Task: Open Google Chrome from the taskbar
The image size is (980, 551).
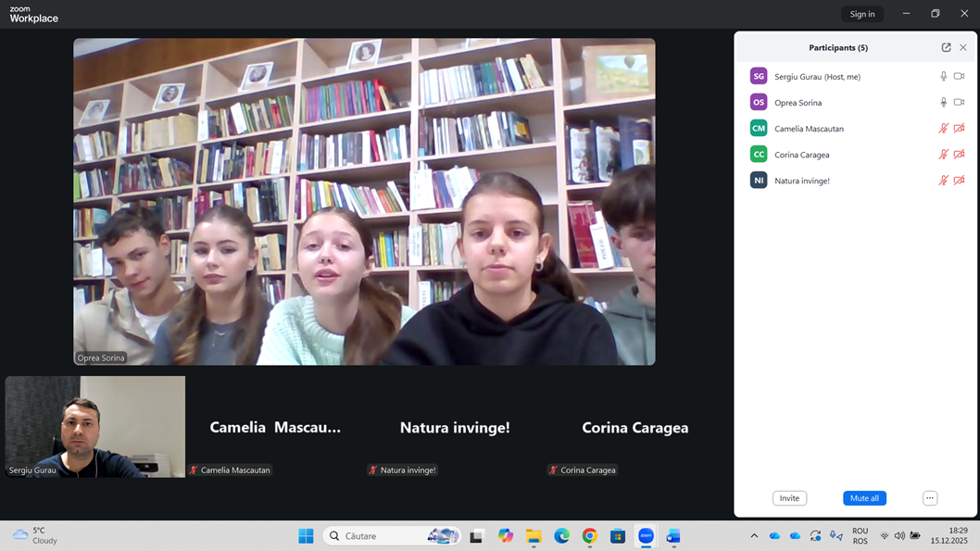Action: (x=590, y=536)
